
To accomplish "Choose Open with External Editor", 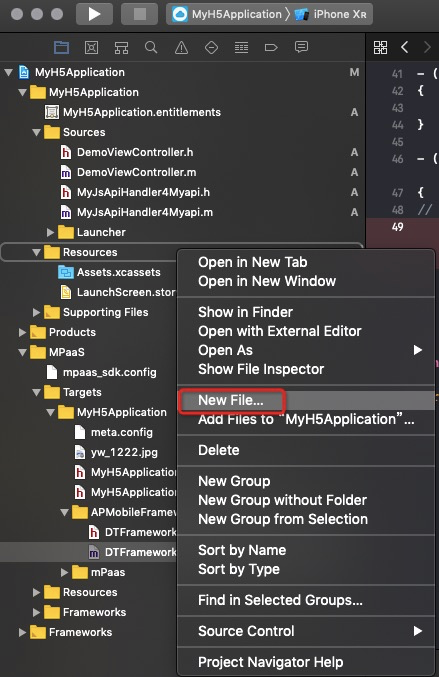I will 306,331.
